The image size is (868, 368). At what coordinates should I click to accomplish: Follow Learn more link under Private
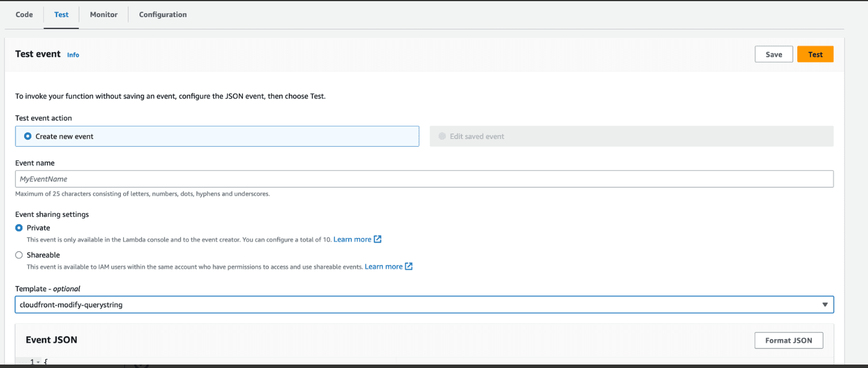352,239
